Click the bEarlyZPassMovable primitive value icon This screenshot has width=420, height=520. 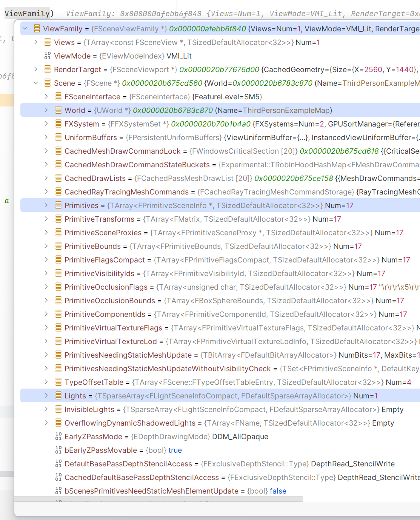tap(58, 450)
